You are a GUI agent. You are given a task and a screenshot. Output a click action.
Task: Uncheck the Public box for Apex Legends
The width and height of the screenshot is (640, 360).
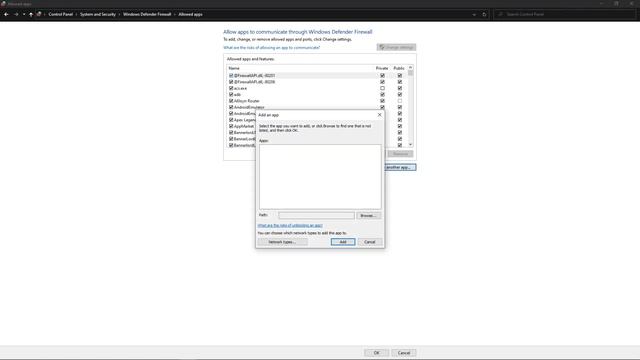pyautogui.click(x=400, y=120)
